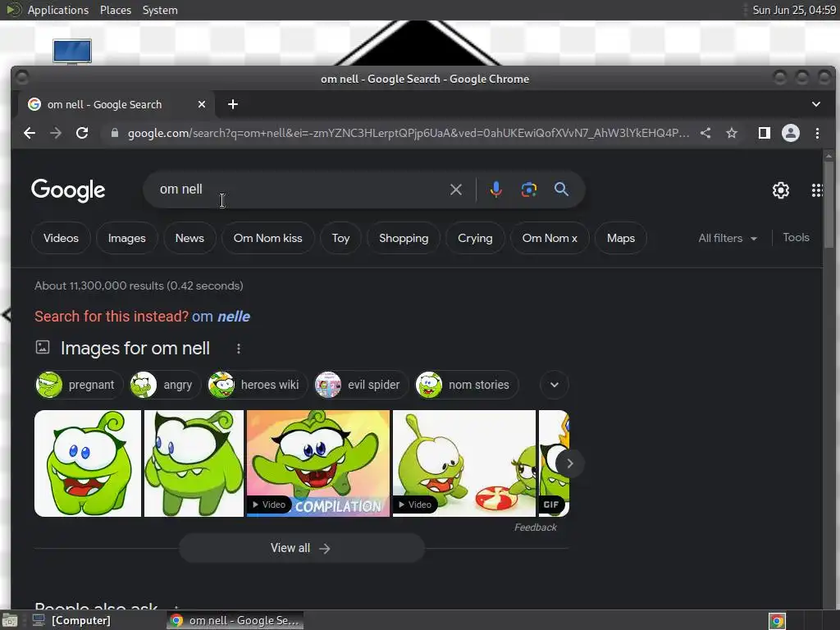Screen dimensions: 840x630
Task: Select the Om Nom kiss filter
Action: [x=268, y=239]
